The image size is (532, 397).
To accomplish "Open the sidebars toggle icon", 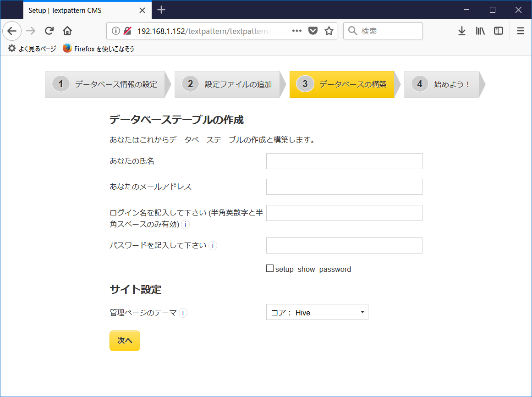I will [x=498, y=31].
